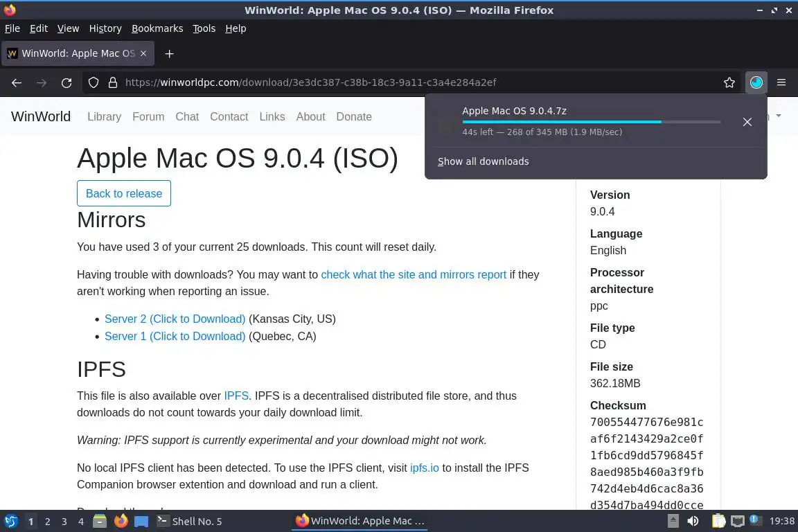Open the Links nav link
The height and width of the screenshot is (532, 798).
pyautogui.click(x=272, y=116)
